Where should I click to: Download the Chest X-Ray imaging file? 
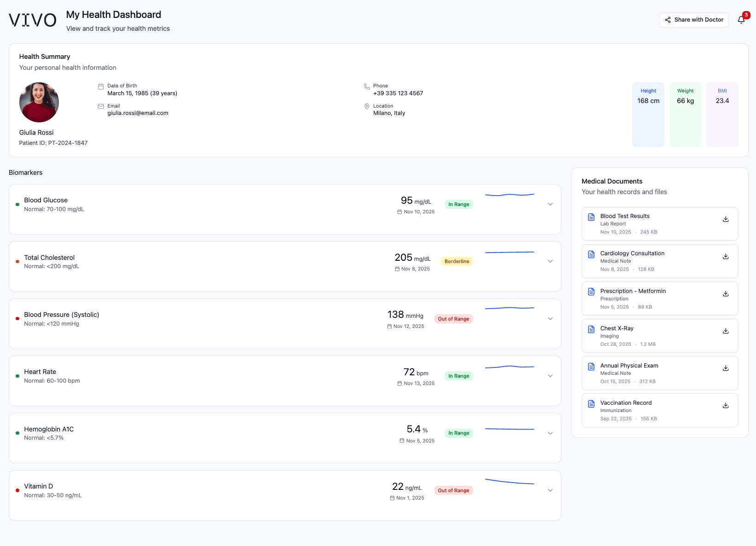pos(726,331)
